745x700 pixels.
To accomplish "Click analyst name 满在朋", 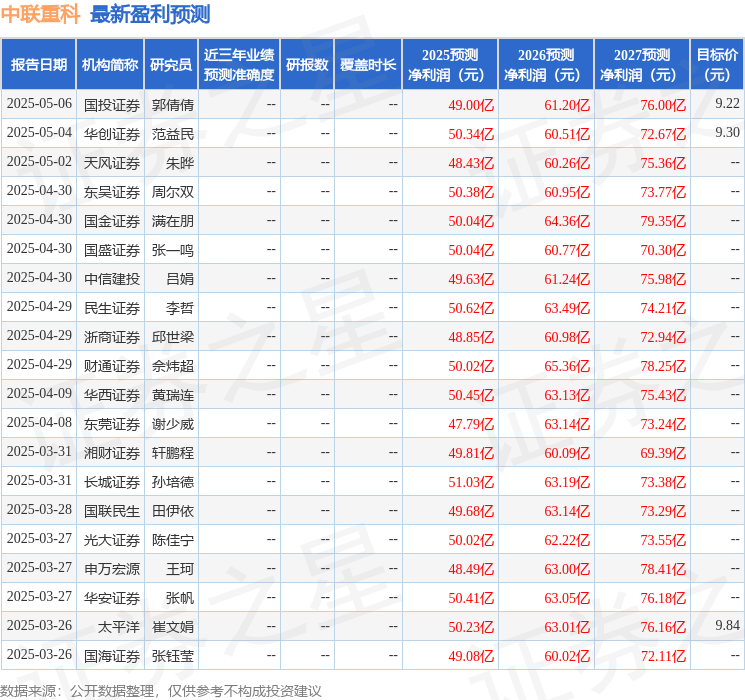I will click(172, 221).
